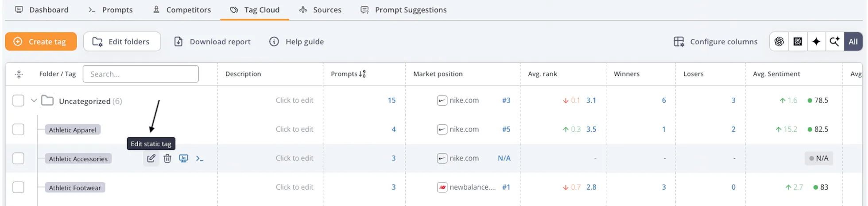Focus the Folder / Tag search field
Viewport: 868px width, 206px height.
point(140,74)
